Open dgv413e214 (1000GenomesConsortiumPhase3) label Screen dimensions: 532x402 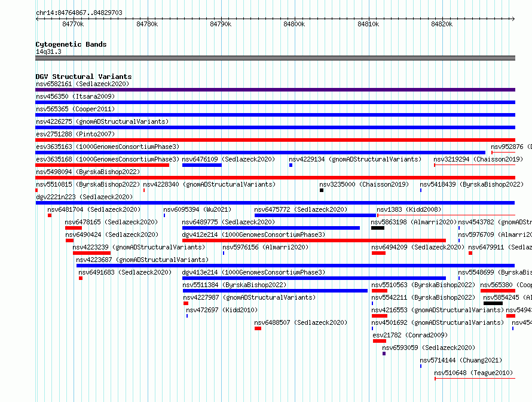tap(254, 272)
